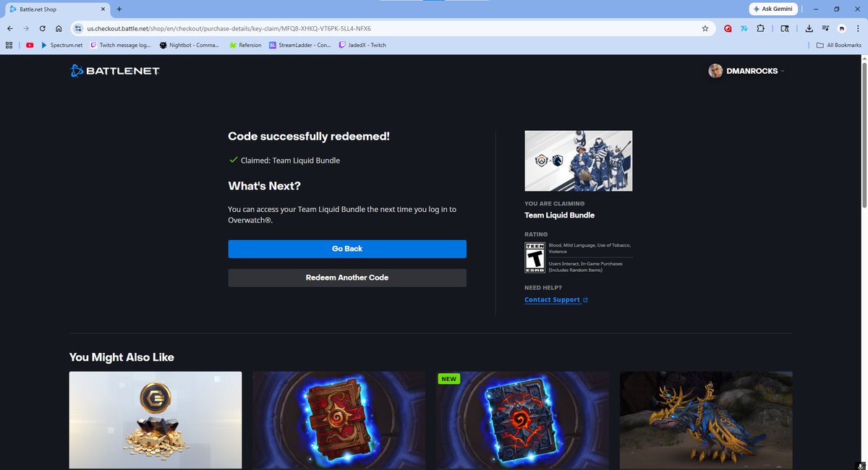The width and height of the screenshot is (868, 470).
Task: Open the Extensions puzzle-piece menu
Action: (760, 28)
